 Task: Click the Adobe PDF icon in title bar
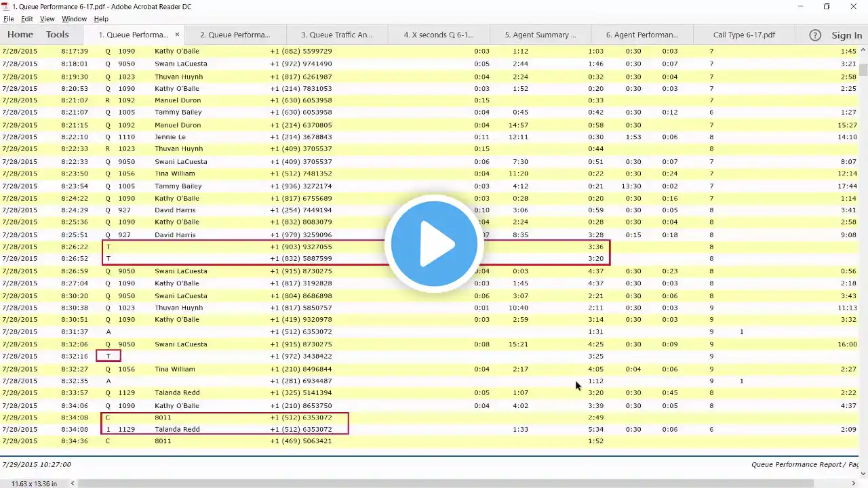point(5,6)
